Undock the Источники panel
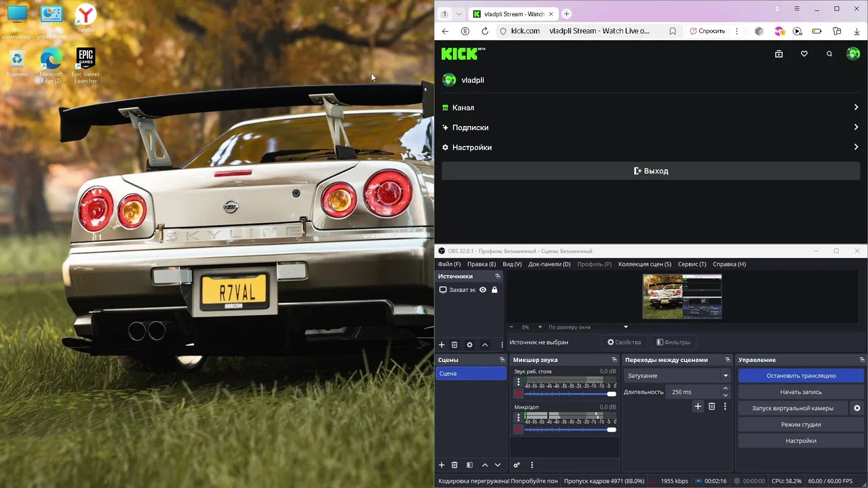Screen dimensions: 868x488 pyautogui.click(x=498, y=277)
